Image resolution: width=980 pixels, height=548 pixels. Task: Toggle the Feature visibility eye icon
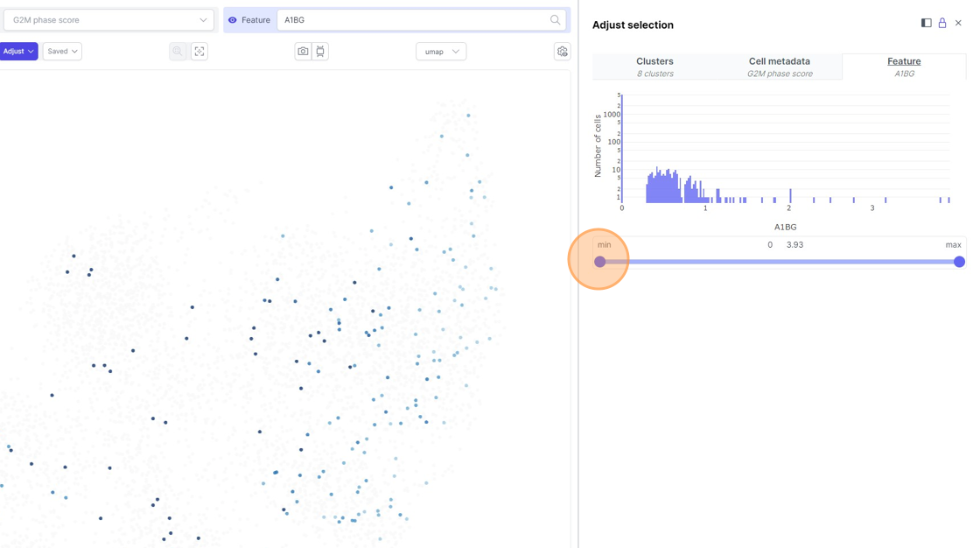(233, 20)
